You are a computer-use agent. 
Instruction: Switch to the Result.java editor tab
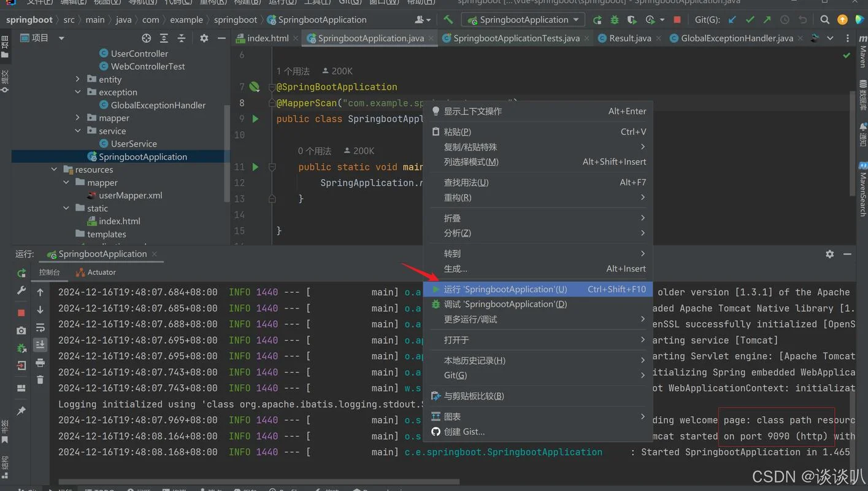pyautogui.click(x=624, y=38)
